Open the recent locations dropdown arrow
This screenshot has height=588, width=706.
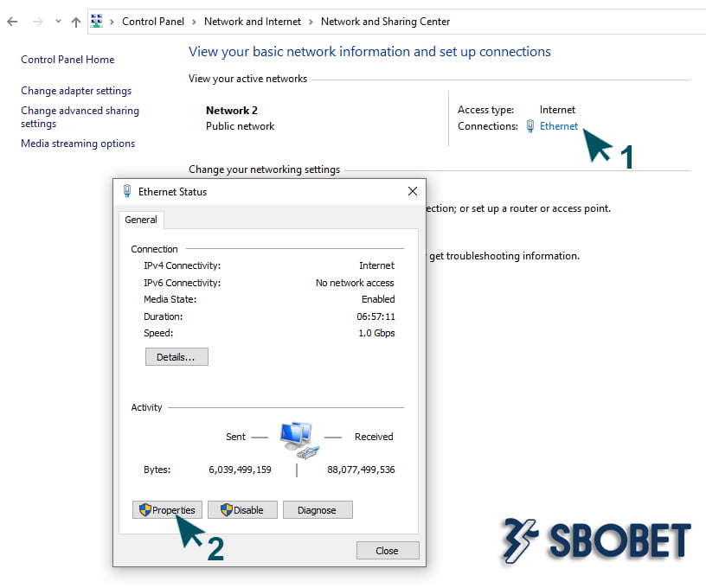click(x=58, y=22)
